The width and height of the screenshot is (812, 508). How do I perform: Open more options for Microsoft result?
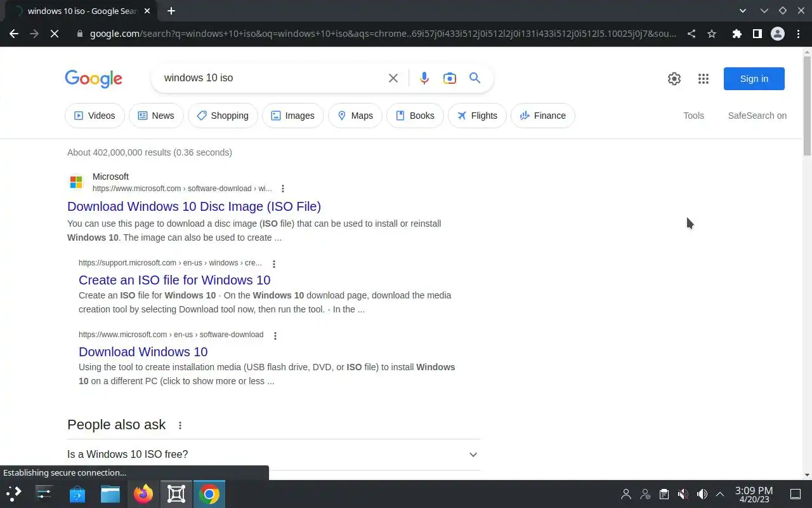coord(283,189)
